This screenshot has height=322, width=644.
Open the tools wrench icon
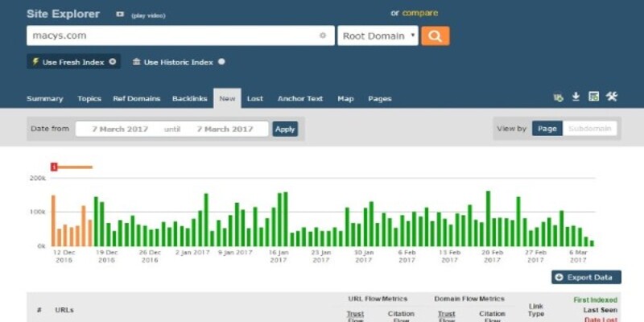click(x=611, y=97)
